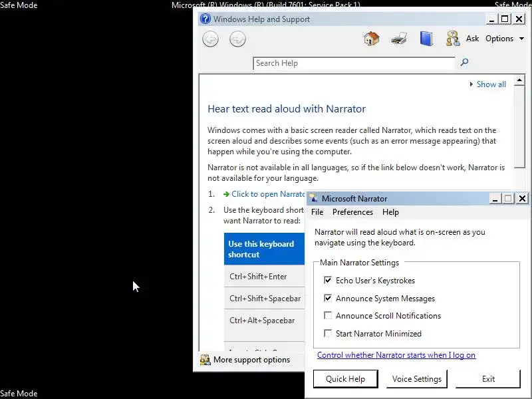Click the Help and Support title icon

point(205,19)
